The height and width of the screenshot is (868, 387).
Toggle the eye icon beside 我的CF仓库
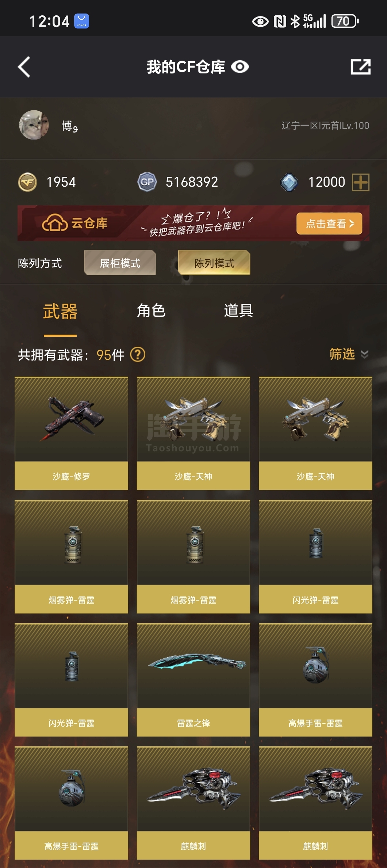pos(240,67)
